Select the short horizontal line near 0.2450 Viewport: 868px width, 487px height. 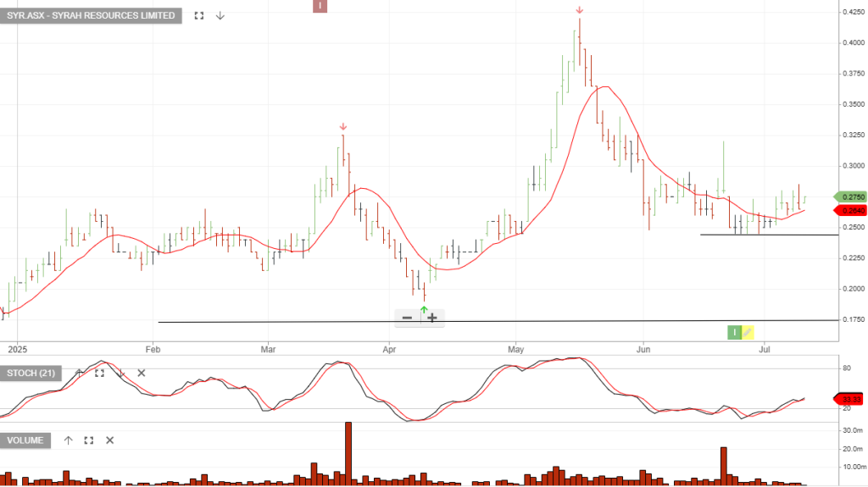tap(770, 235)
